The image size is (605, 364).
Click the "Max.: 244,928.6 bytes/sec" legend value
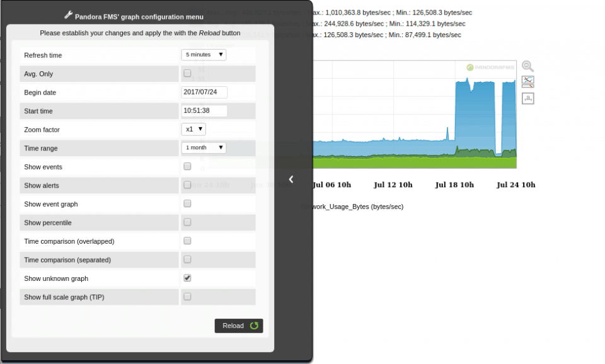click(x=346, y=24)
